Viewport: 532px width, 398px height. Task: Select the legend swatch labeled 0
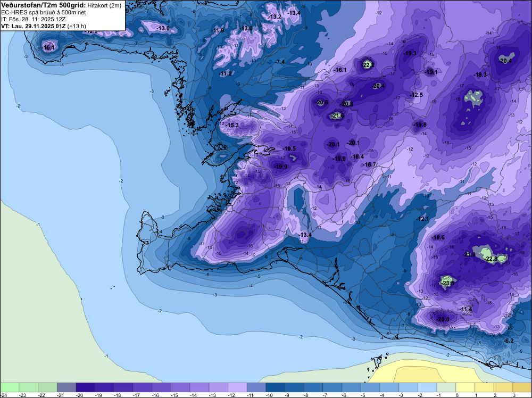tap(465, 387)
